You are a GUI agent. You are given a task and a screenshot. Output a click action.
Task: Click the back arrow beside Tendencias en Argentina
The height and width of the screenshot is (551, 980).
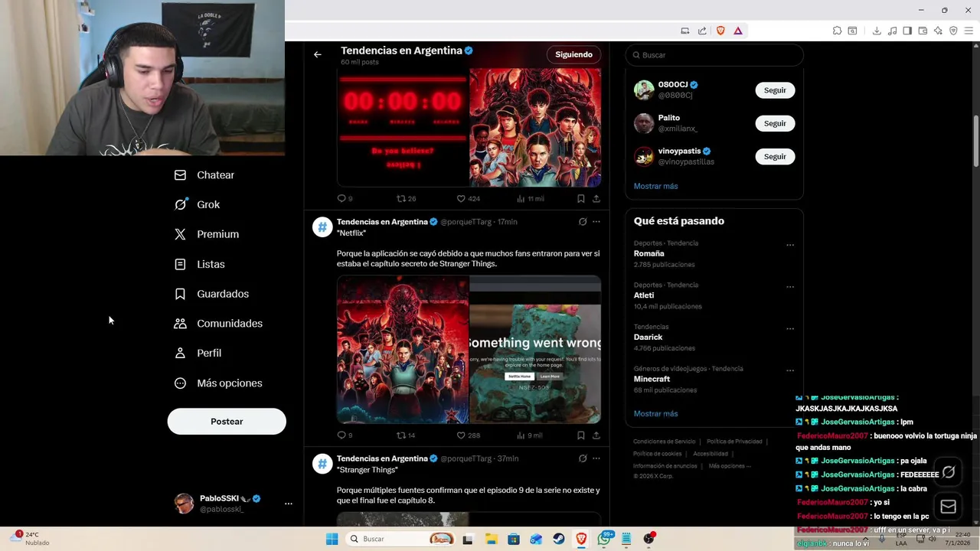coord(318,54)
